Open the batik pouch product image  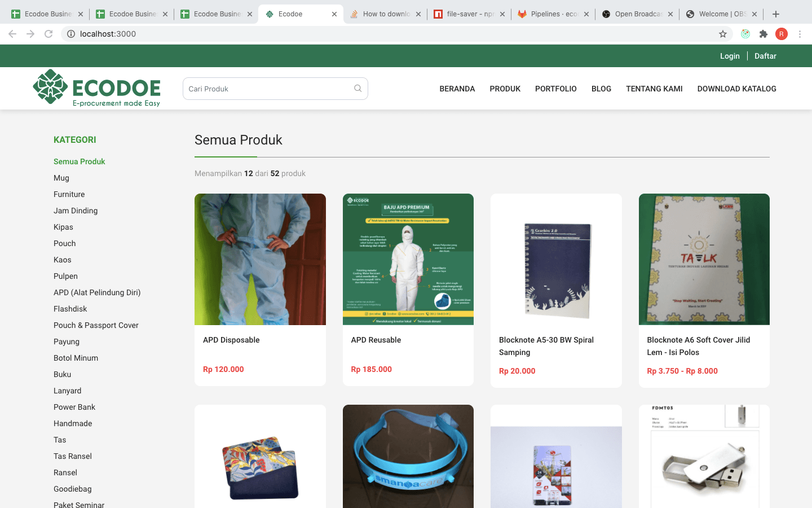[x=260, y=456]
